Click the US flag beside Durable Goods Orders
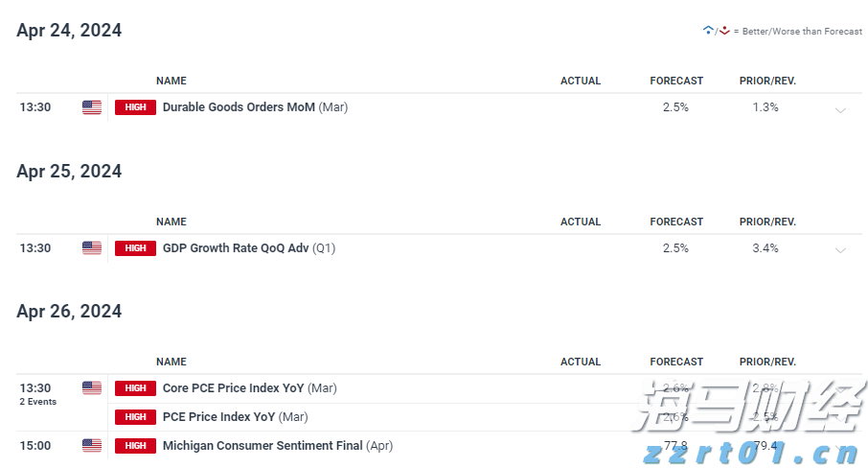This screenshot has height=468, width=868. pyautogui.click(x=92, y=107)
